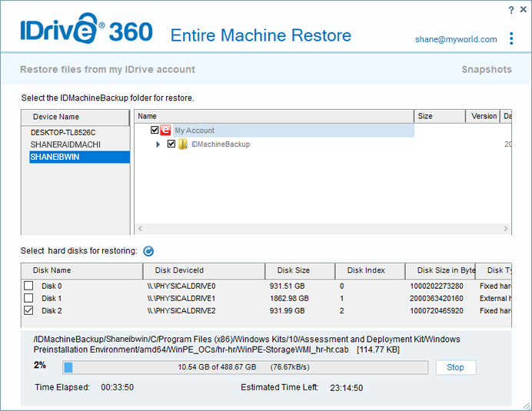Click the 1000202273280 bytes value

tap(437, 286)
